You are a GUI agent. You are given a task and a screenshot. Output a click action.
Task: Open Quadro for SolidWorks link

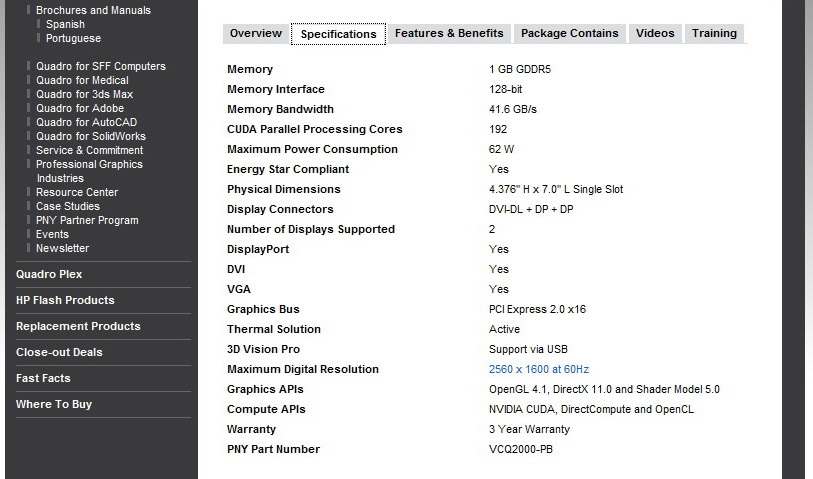pos(91,136)
